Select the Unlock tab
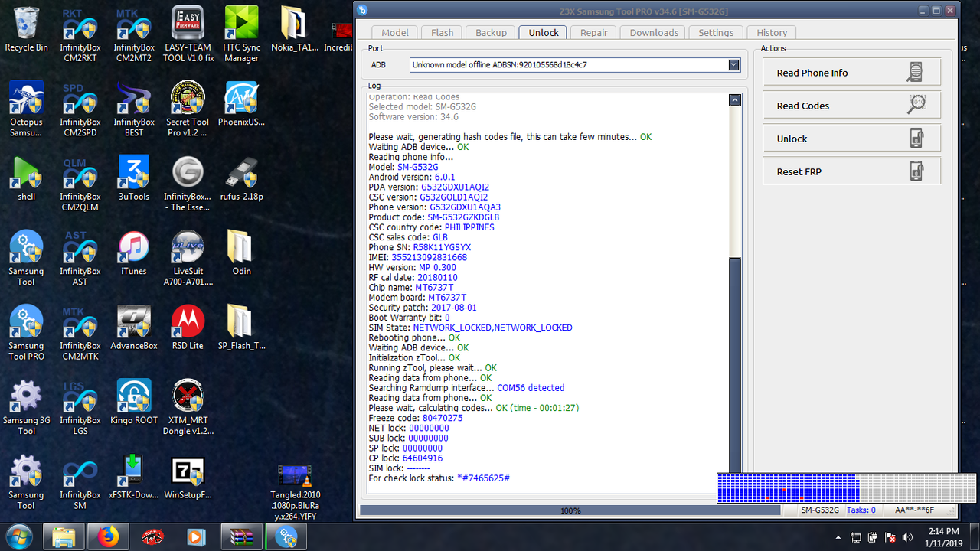The height and width of the screenshot is (551, 980). (x=544, y=32)
